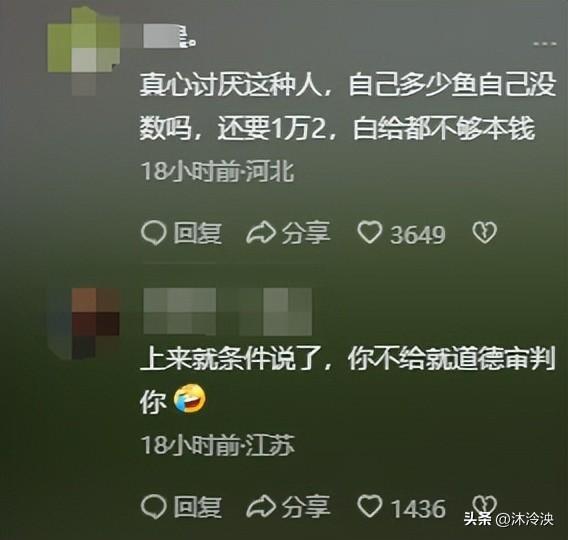568x540 pixels.
Task: Open the green pixelated avatar of the first commenter
Action: click(x=84, y=51)
